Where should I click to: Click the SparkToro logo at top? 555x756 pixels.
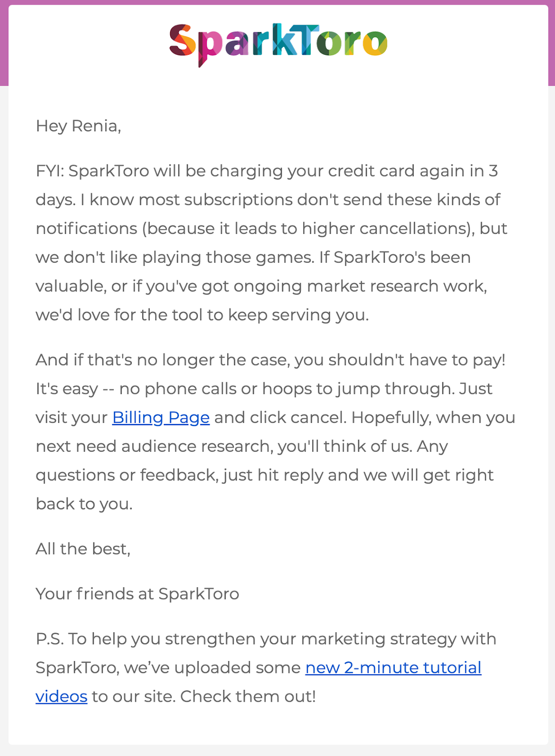[278, 43]
